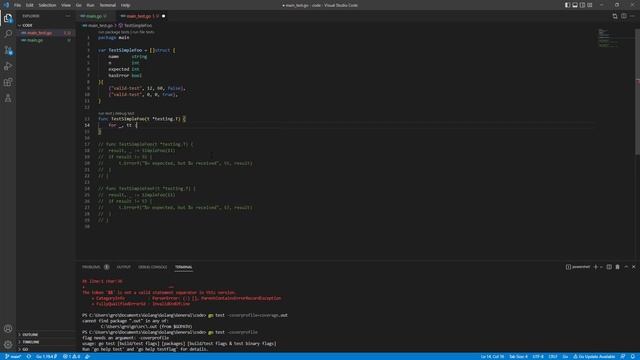Open the Go menu

click(x=78, y=5)
